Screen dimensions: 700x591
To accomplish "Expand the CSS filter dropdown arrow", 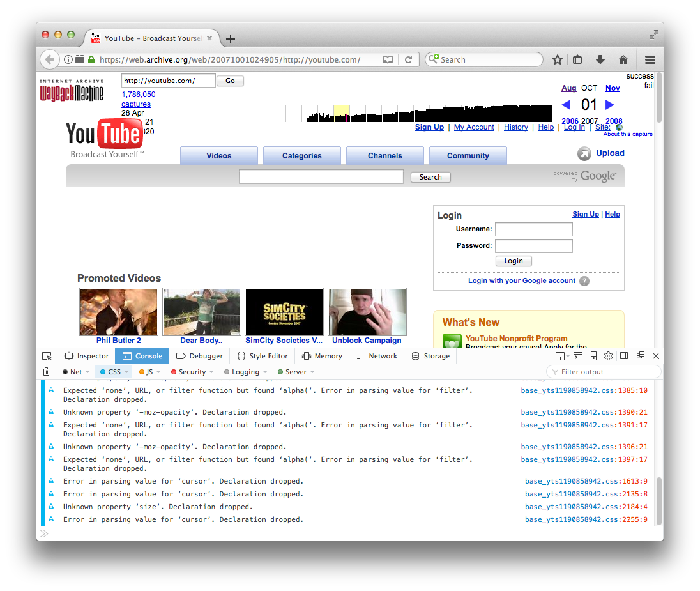I will pos(126,372).
